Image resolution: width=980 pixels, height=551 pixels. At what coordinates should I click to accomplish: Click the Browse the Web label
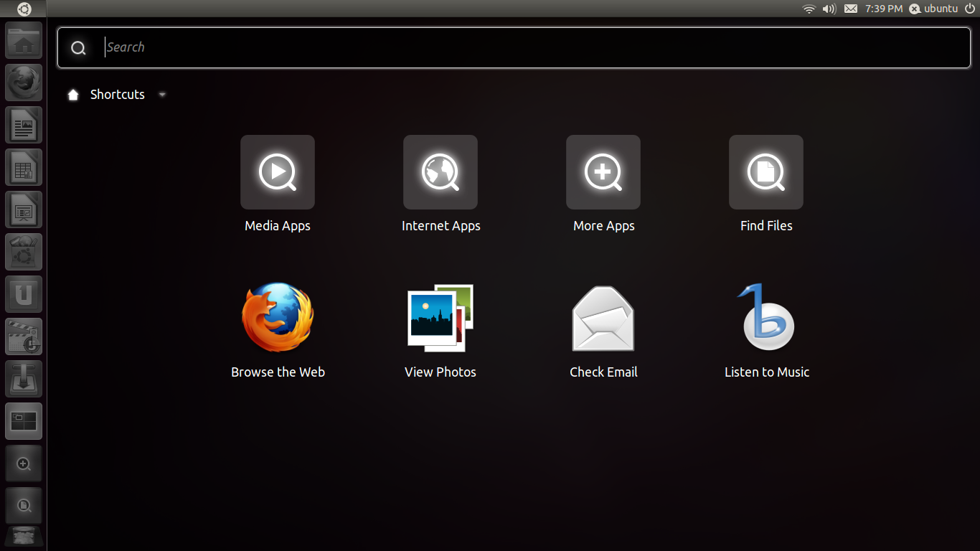point(278,372)
